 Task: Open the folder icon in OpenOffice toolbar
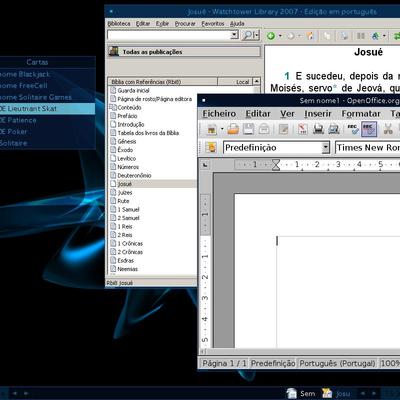click(233, 129)
